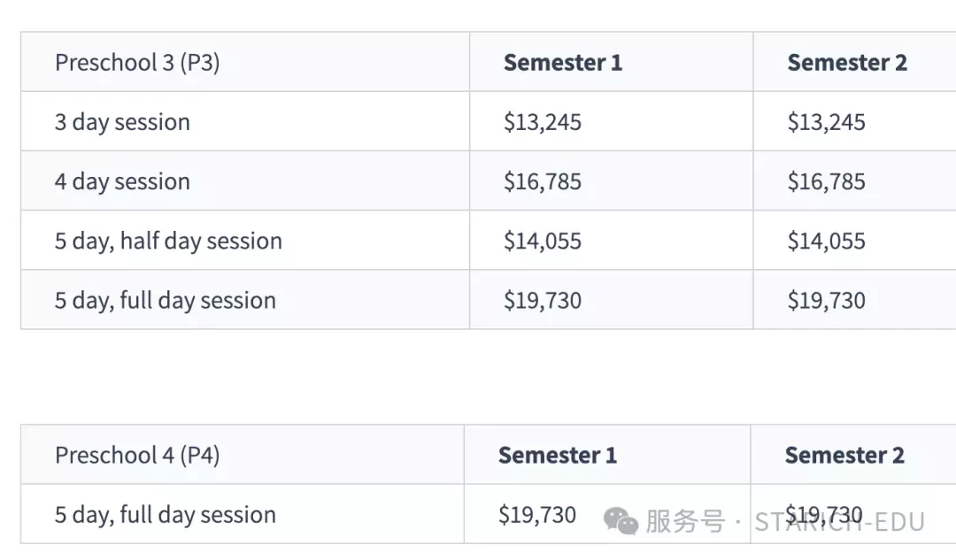Click Semester 2 header in P3 table
956x560 pixels.
pyautogui.click(x=847, y=62)
